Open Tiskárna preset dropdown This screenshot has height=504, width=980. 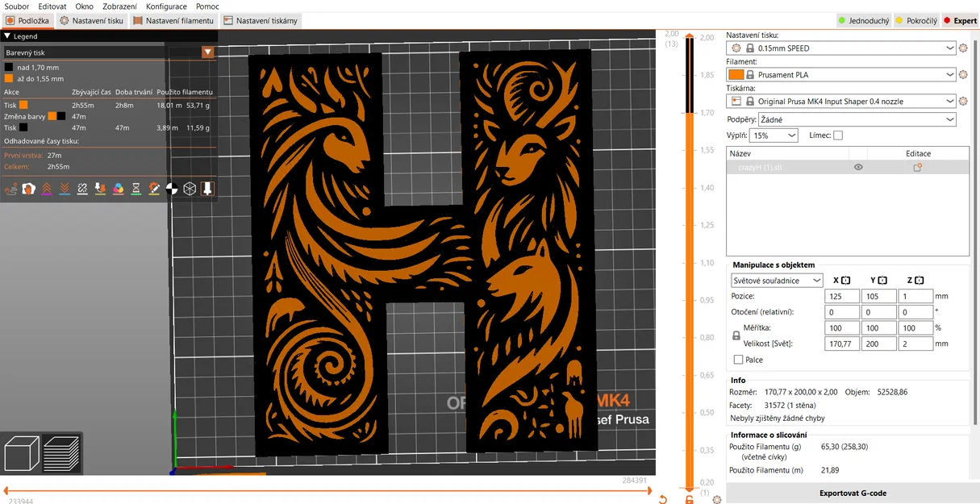841,102
